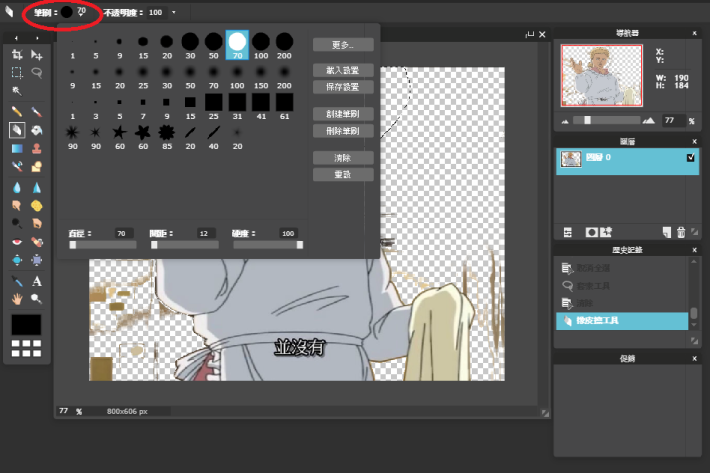Select the Crop tool
710x473 pixels.
tap(17, 55)
